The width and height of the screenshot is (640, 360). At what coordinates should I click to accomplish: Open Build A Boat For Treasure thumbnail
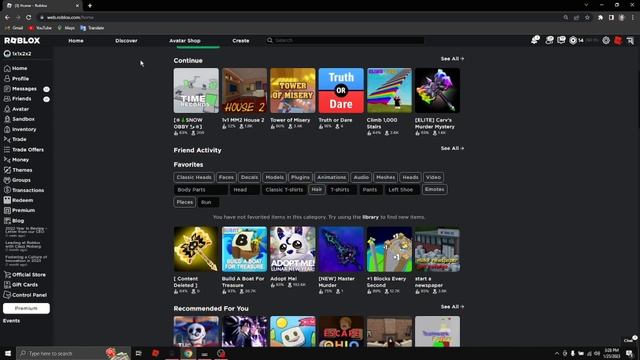pos(244,249)
